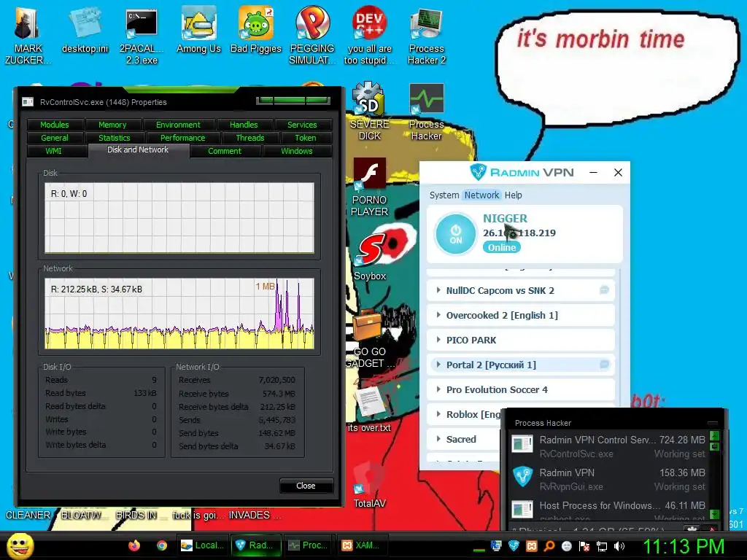
Task: Click the Firefox icon in the taskbar
Action: [x=134, y=545]
